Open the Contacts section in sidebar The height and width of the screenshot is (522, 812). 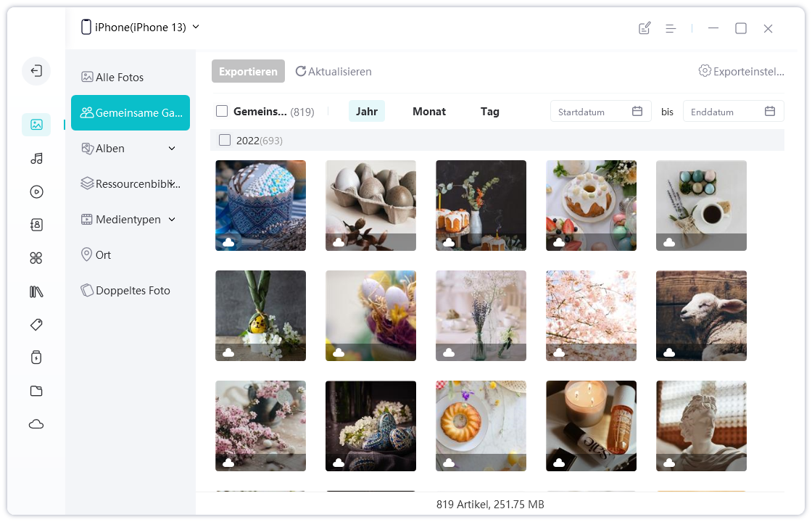tap(36, 225)
